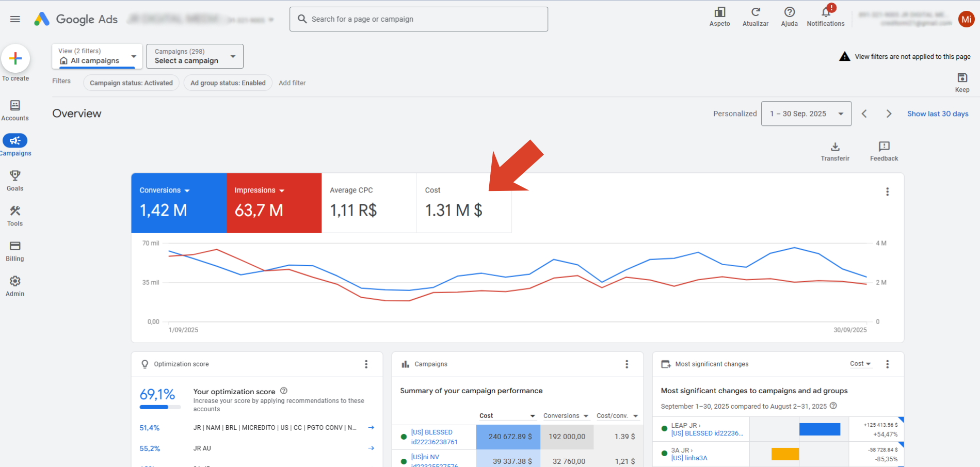The image size is (980, 467).
Task: Expand the Select a campaign dropdown
Action: point(195,56)
